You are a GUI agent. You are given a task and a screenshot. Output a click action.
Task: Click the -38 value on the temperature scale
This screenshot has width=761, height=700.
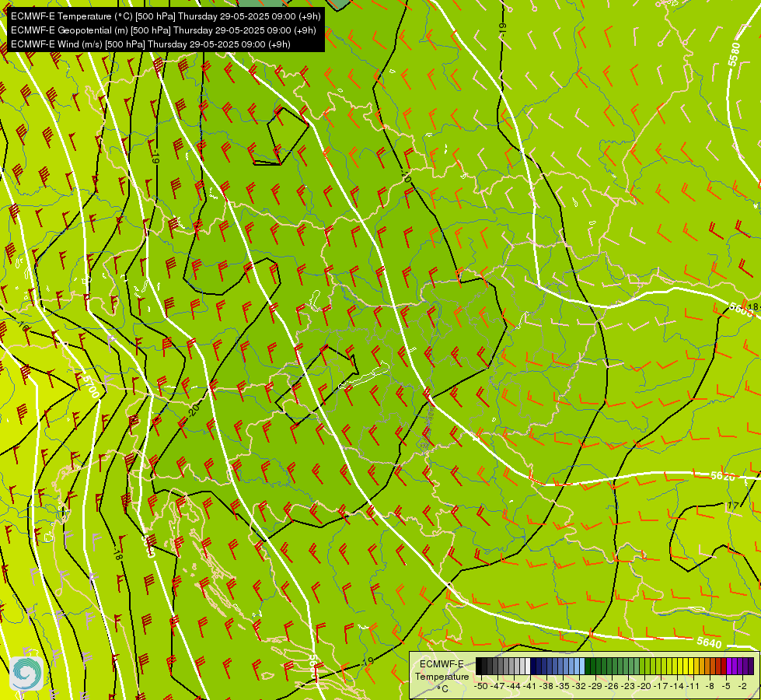[546, 687]
